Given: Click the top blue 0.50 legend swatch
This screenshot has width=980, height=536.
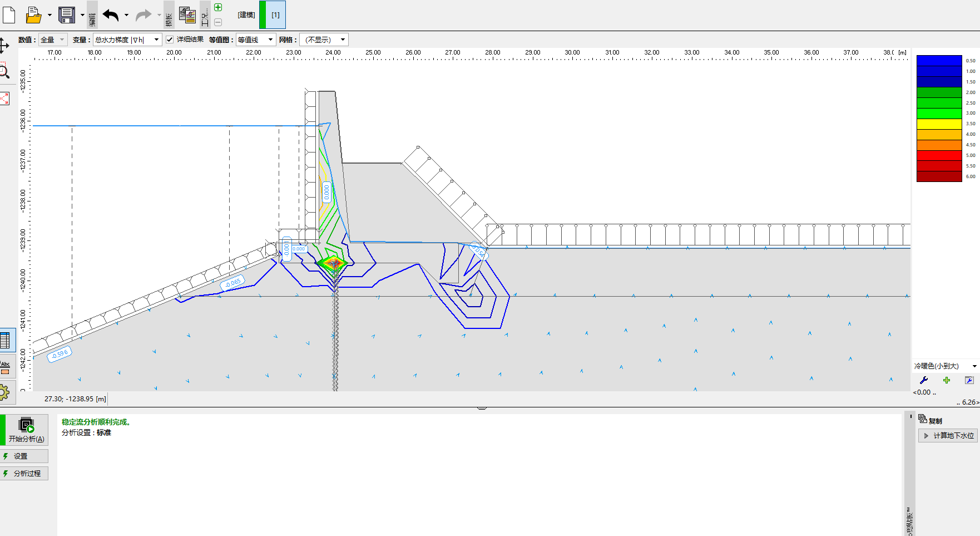Looking at the screenshot, I should click(x=939, y=61).
